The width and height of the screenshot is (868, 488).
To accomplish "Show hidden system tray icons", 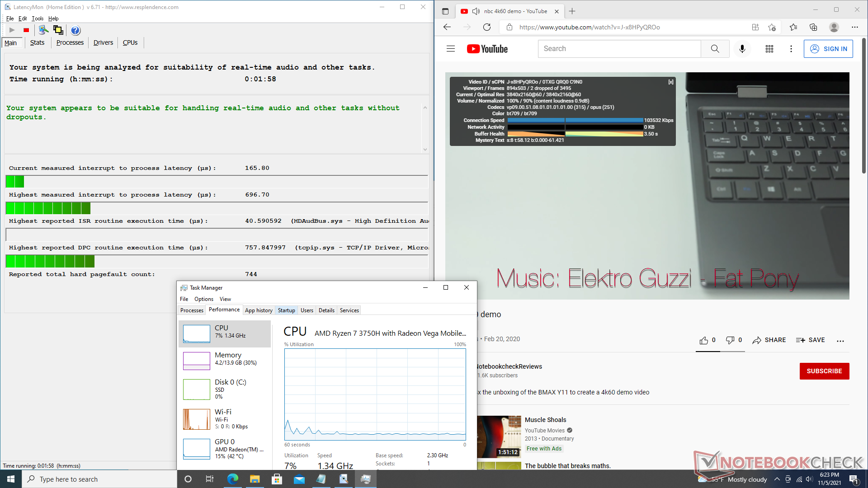I will click(x=777, y=479).
